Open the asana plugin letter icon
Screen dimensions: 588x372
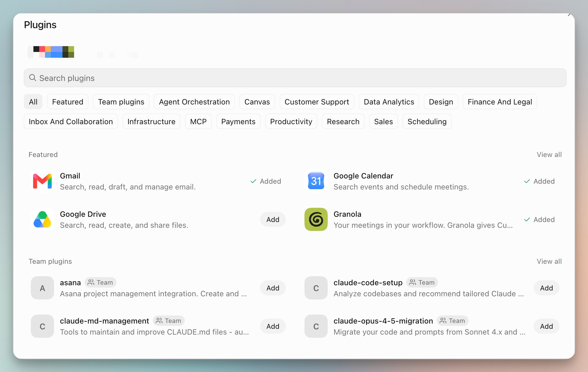[x=42, y=288]
